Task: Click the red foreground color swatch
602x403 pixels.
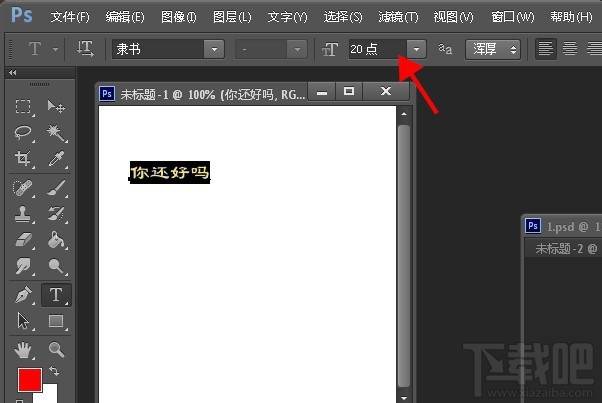Action: click(30, 380)
